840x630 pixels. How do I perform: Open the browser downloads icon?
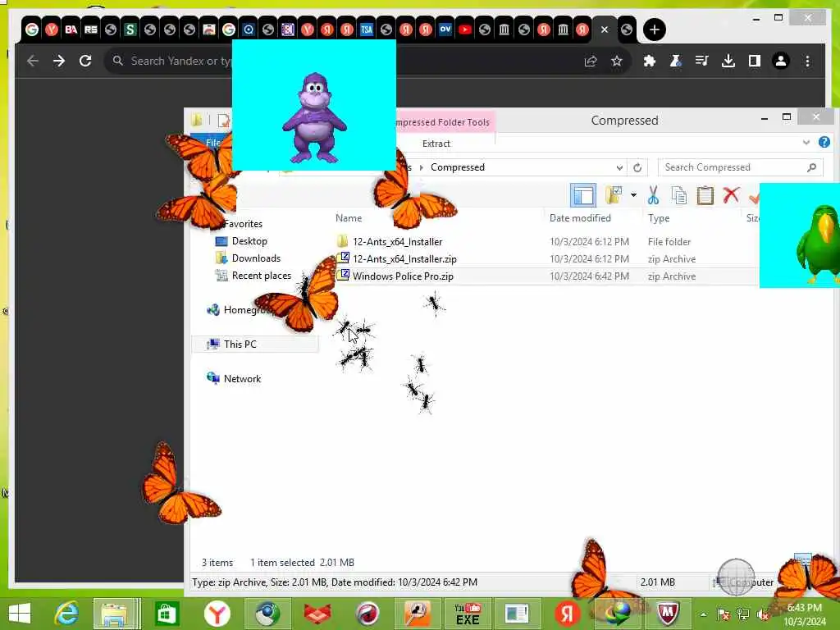[x=728, y=61]
